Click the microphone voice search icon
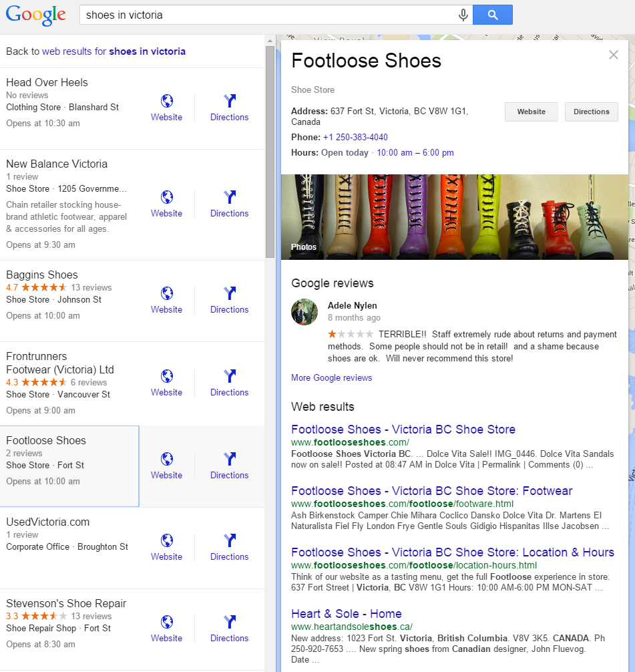The width and height of the screenshot is (635, 672). click(x=463, y=15)
